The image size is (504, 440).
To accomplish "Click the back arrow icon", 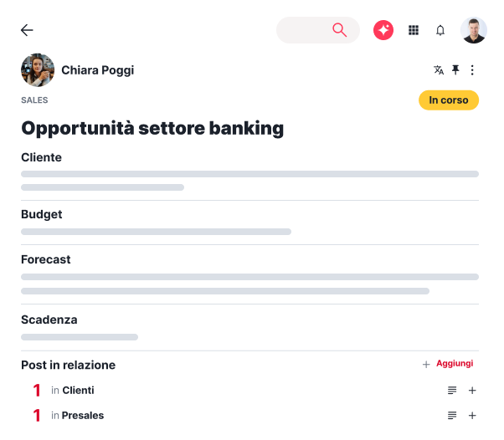I will 27,30.
